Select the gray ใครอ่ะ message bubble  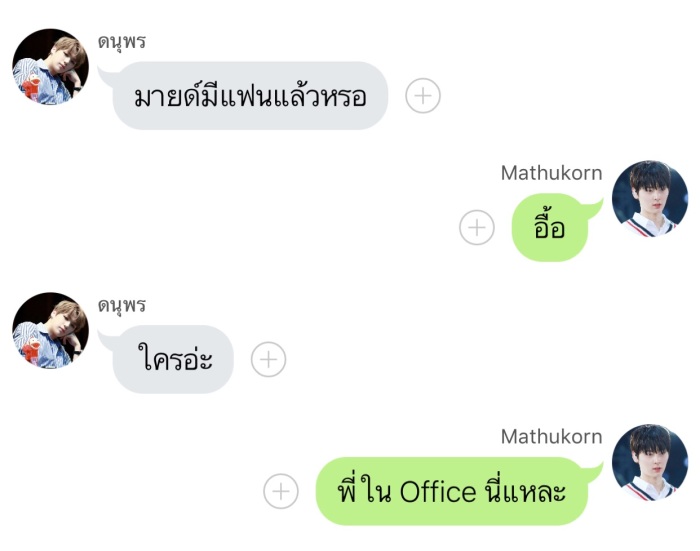(x=172, y=359)
